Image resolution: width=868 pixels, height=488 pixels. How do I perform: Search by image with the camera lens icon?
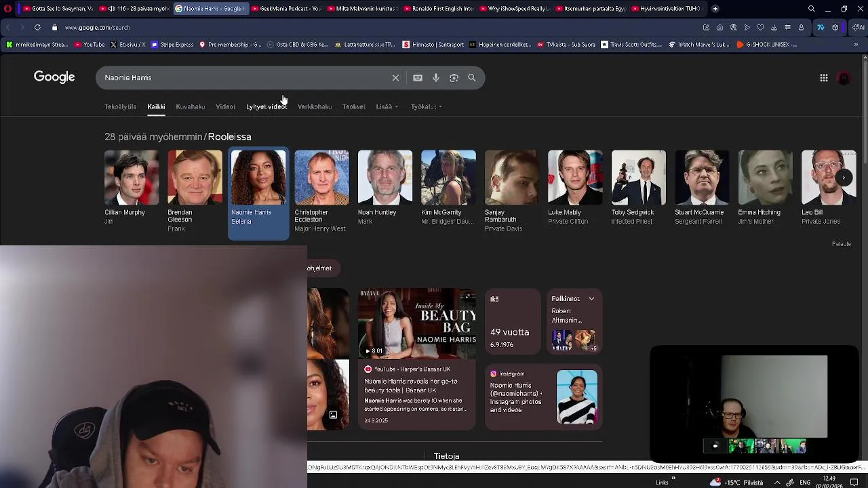pos(454,78)
